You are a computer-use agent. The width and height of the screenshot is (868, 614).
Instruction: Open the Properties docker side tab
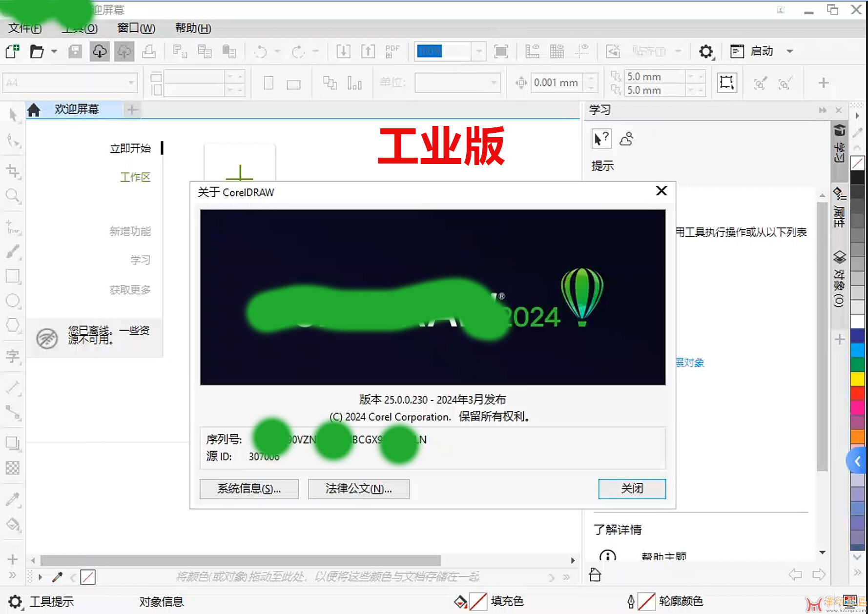(839, 207)
